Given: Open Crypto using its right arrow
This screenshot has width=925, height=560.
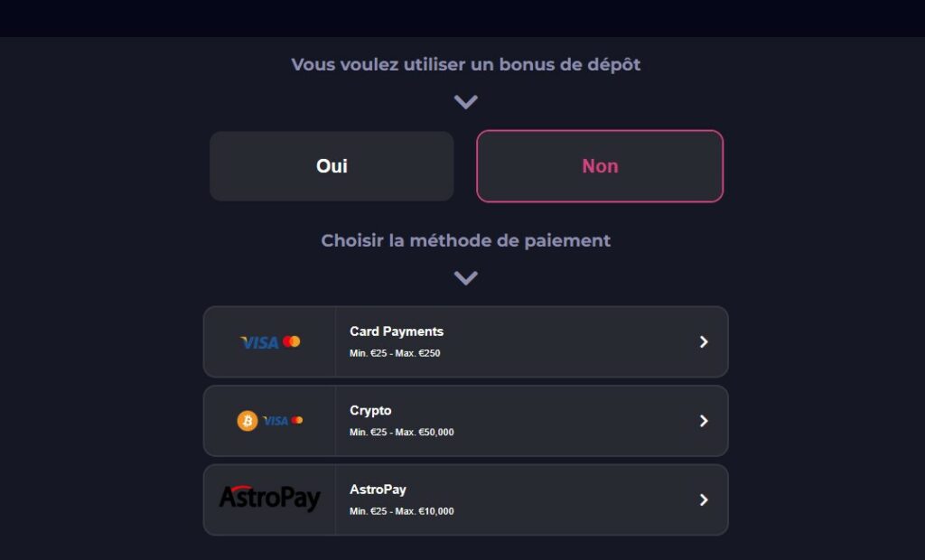Looking at the screenshot, I should click(704, 421).
